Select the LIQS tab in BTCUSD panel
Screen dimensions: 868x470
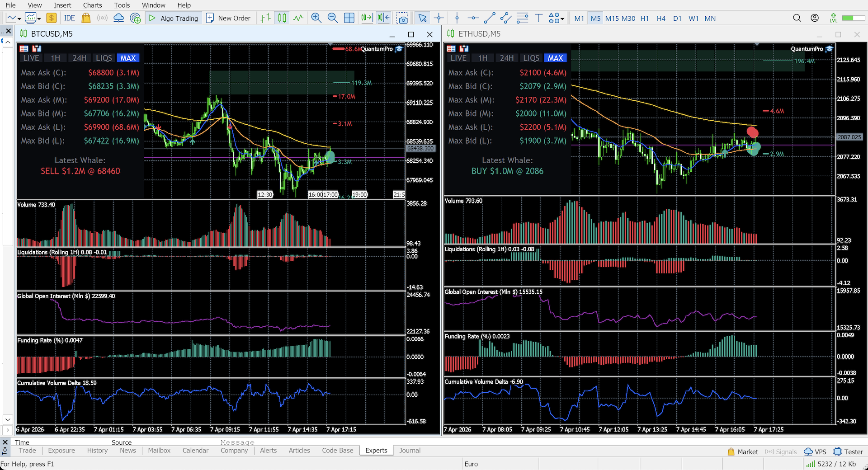(x=104, y=58)
